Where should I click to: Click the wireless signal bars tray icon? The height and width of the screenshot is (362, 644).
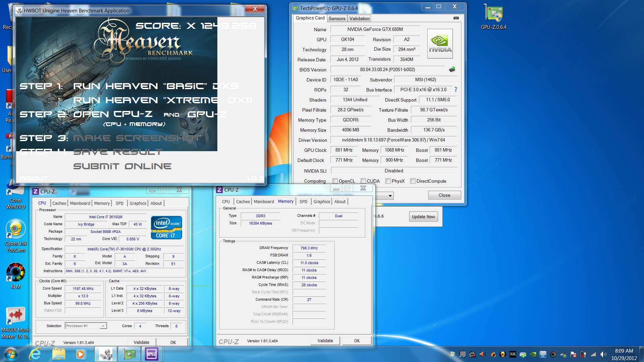click(x=593, y=354)
